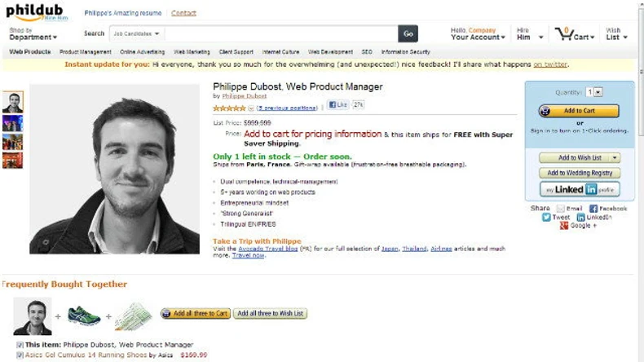Select the first portrait thumbnail at left
The height and width of the screenshot is (362, 644).
13,102
